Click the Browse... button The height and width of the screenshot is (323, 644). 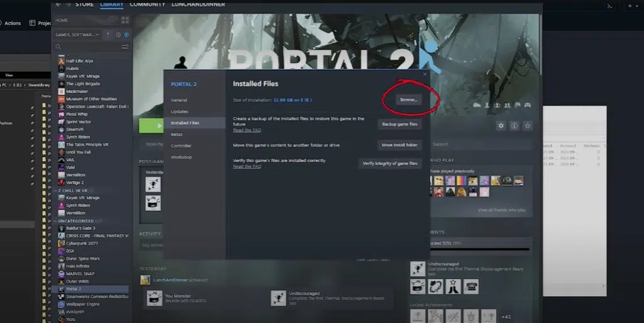tap(408, 100)
